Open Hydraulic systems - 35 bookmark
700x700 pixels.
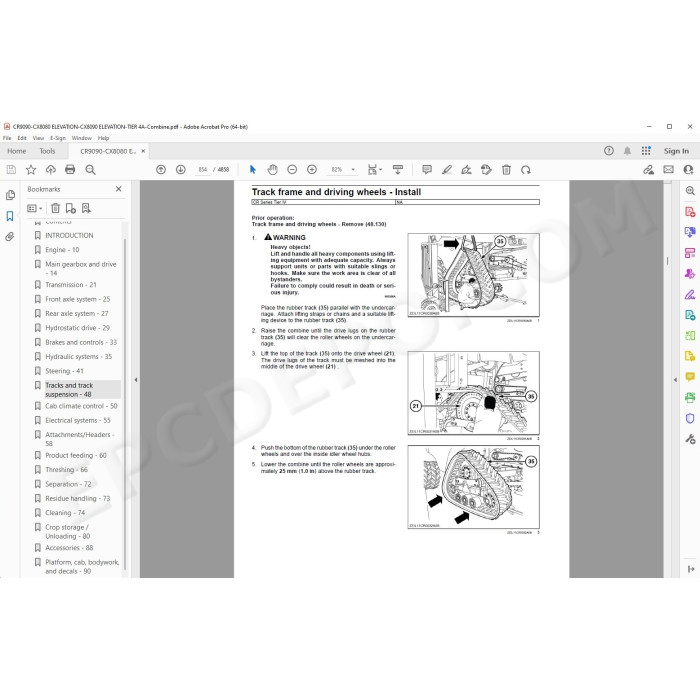pos(78,356)
